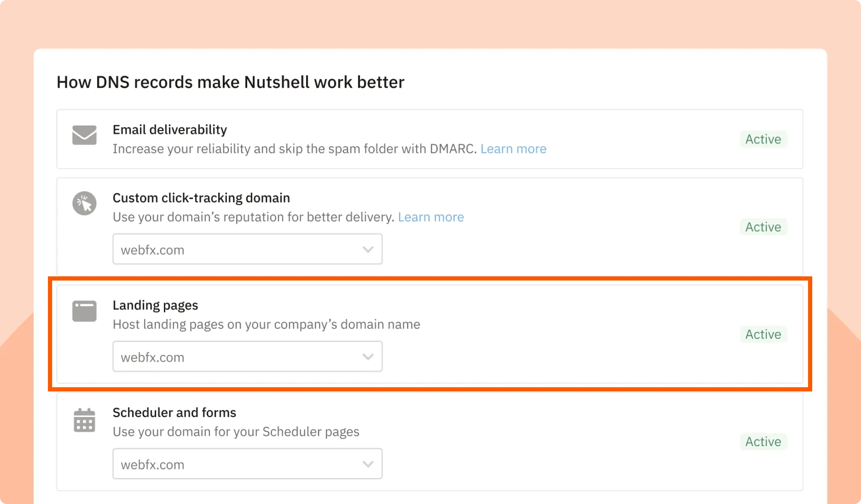
Task: Select the Scheduler and forms section heading
Action: 174,412
